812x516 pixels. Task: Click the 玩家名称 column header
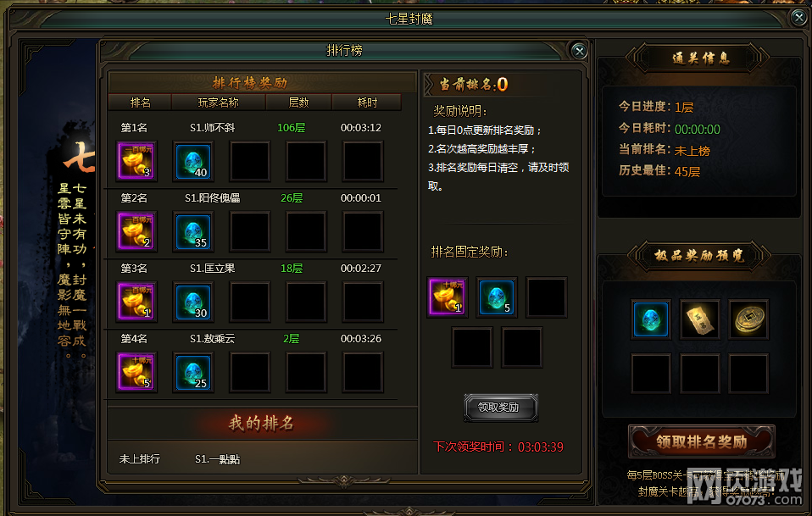(218, 103)
